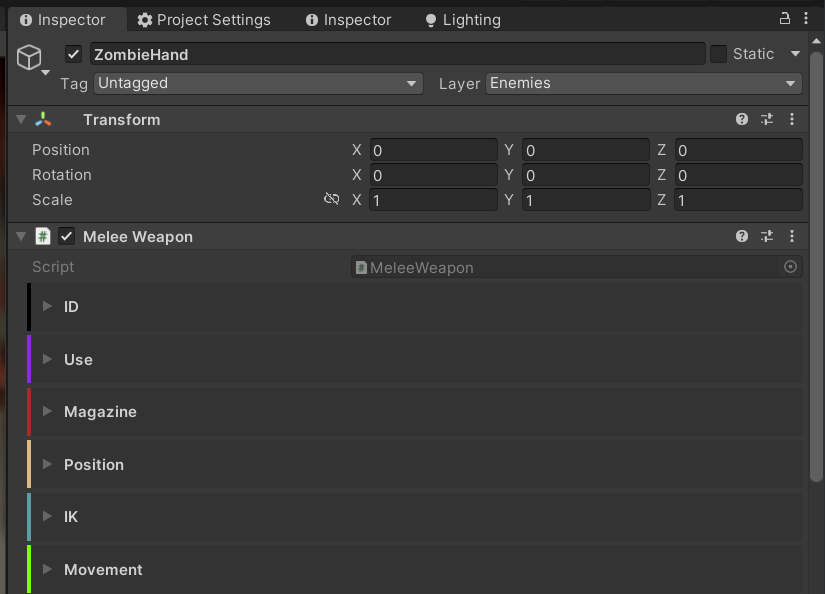The width and height of the screenshot is (825, 594).
Task: Click Scale X field
Action: (x=433, y=200)
